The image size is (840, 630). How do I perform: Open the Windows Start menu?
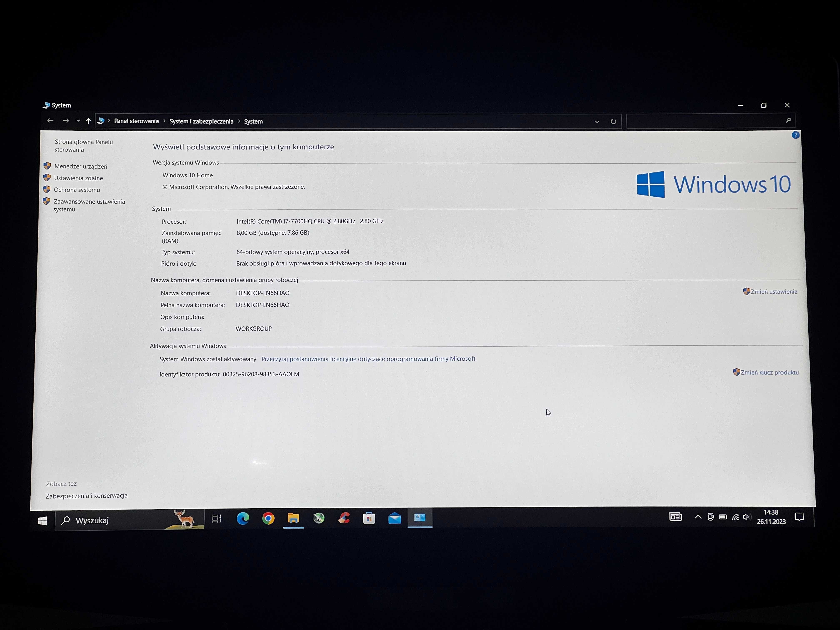click(42, 521)
